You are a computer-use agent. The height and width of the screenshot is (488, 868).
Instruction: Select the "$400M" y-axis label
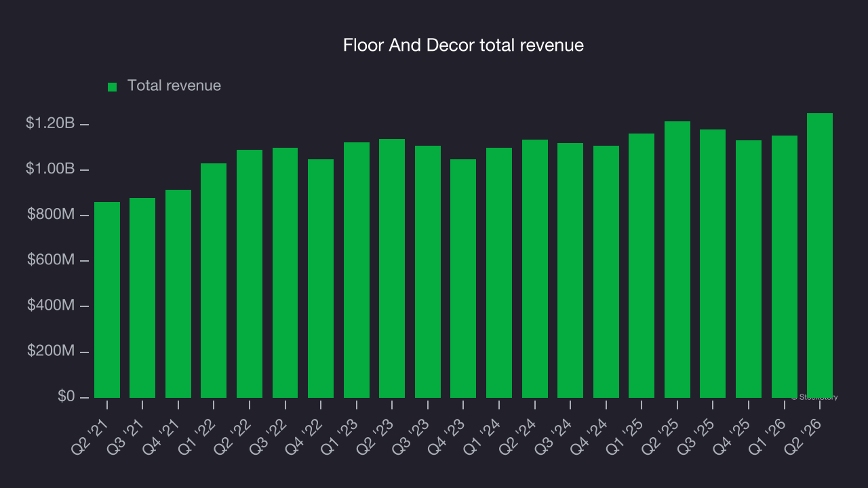pos(51,306)
